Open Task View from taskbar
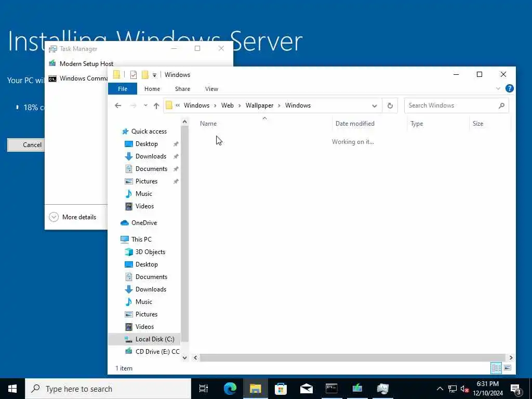Image resolution: width=532 pixels, height=399 pixels. (x=204, y=389)
